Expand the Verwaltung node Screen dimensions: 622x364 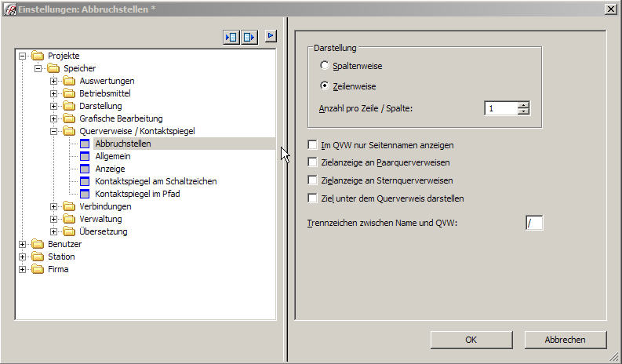pyautogui.click(x=53, y=219)
